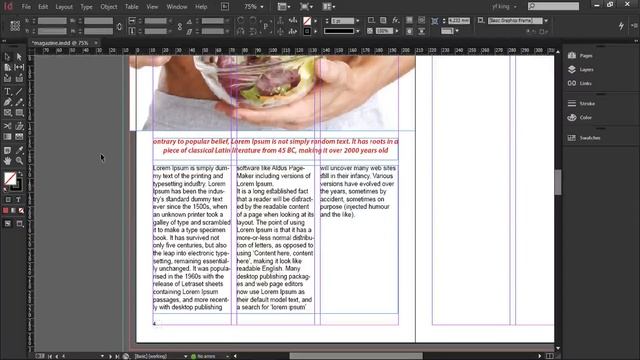Select the Pen tool
Screen dimensions: 640x360
point(7,102)
